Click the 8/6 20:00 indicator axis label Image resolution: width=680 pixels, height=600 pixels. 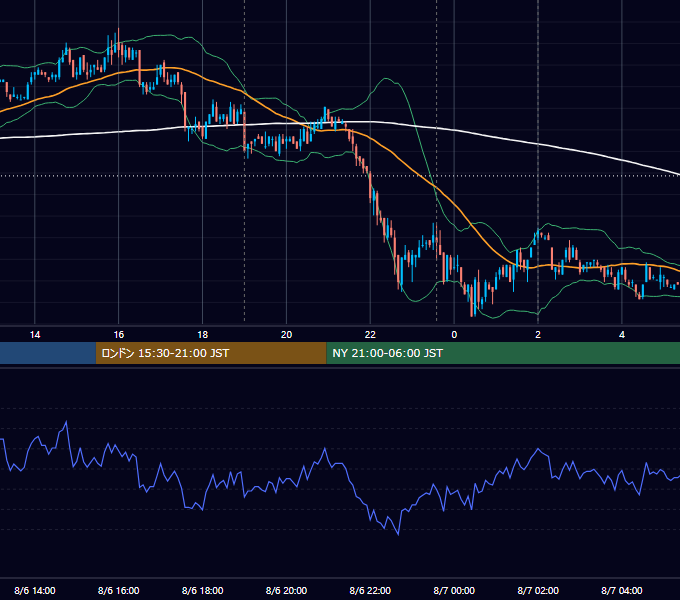(x=286, y=590)
